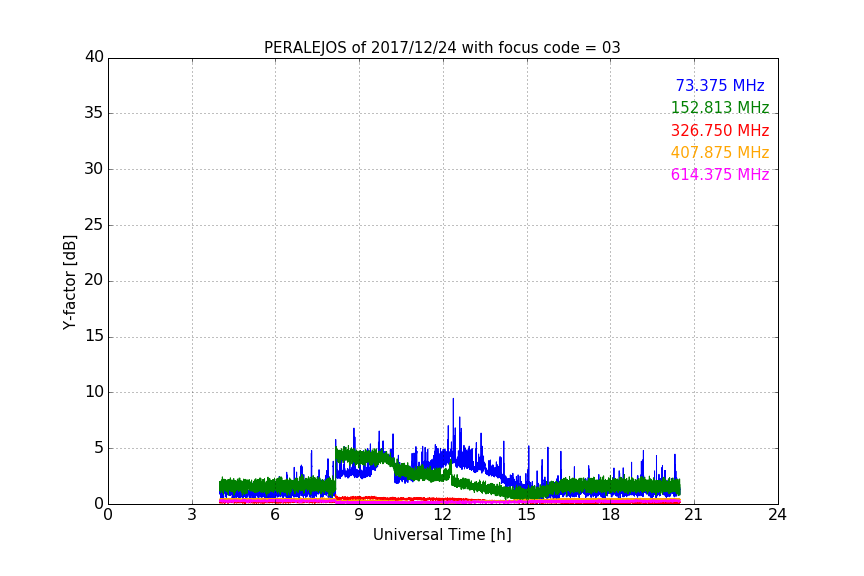Image resolution: width=864 pixels, height=576 pixels.
Task: Click the y-axis tick label '15'
Action: [x=94, y=336]
